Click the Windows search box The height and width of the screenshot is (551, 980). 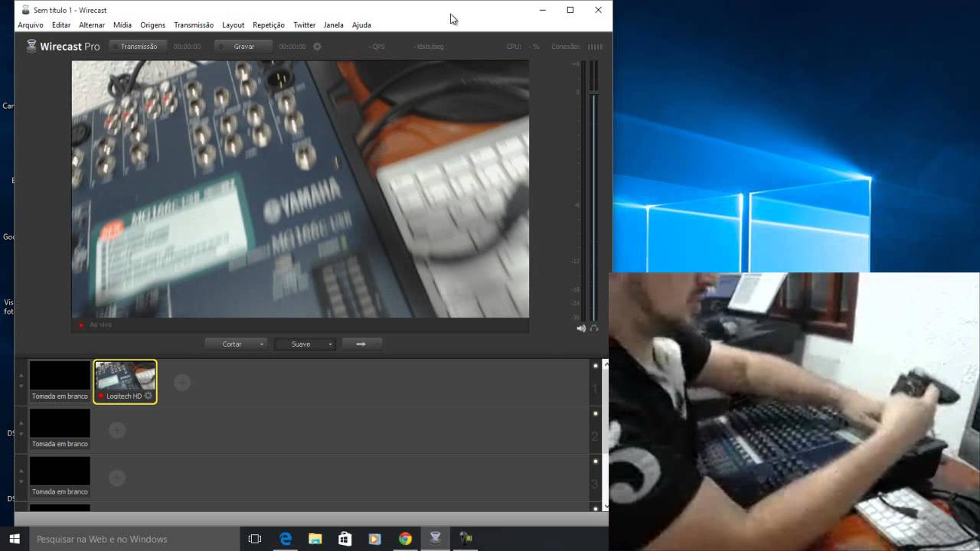[x=134, y=539]
